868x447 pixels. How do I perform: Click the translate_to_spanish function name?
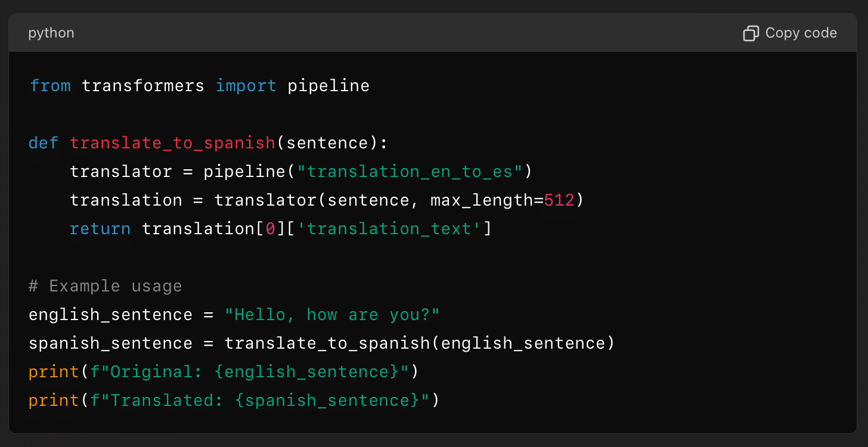point(172,142)
